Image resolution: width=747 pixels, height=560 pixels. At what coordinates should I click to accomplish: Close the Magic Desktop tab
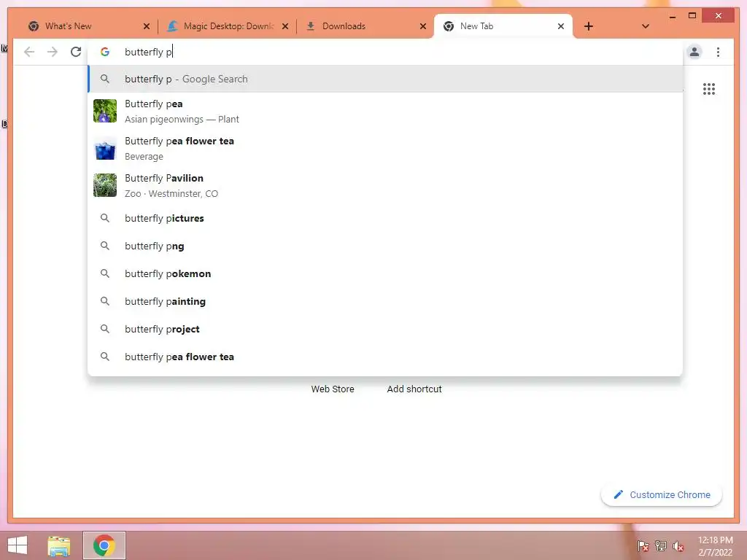(x=285, y=26)
